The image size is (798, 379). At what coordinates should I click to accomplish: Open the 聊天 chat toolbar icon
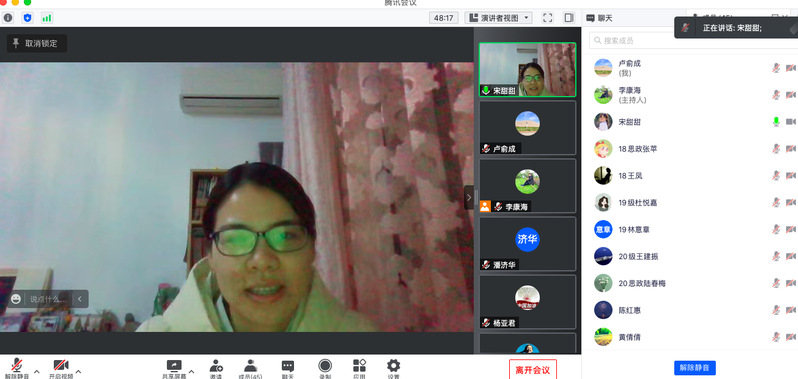click(x=288, y=365)
